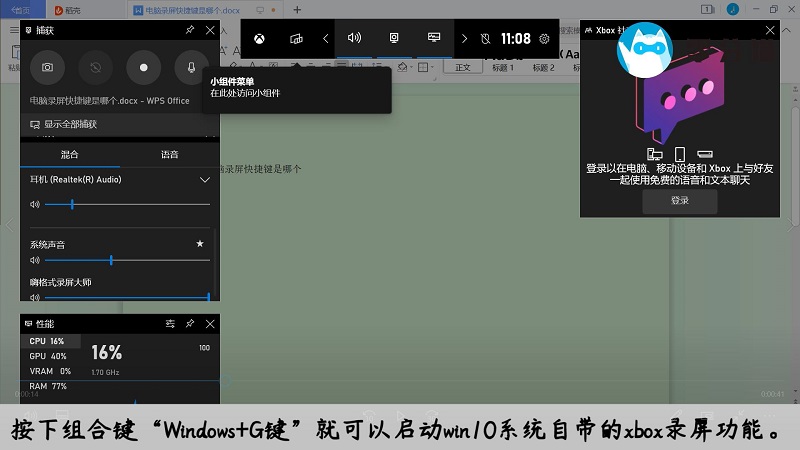Pin the Performance widget
Image resolution: width=800 pixels, height=450 pixels.
[190, 323]
